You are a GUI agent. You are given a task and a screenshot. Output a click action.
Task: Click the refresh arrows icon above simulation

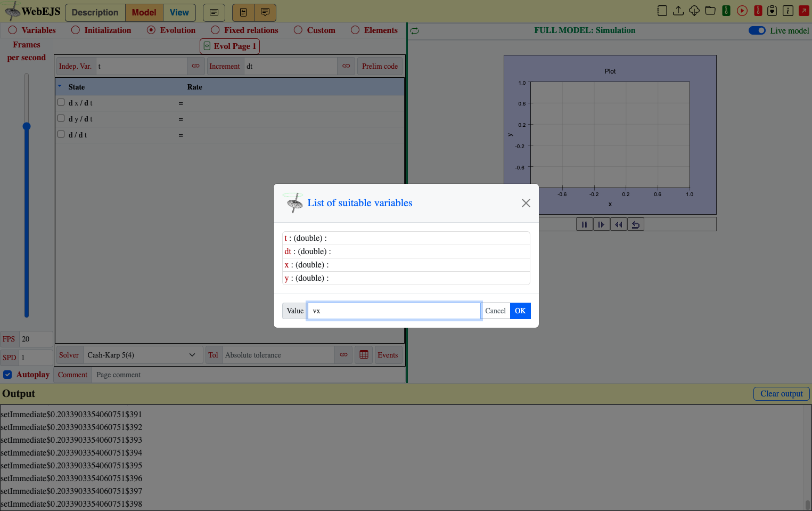pyautogui.click(x=415, y=31)
